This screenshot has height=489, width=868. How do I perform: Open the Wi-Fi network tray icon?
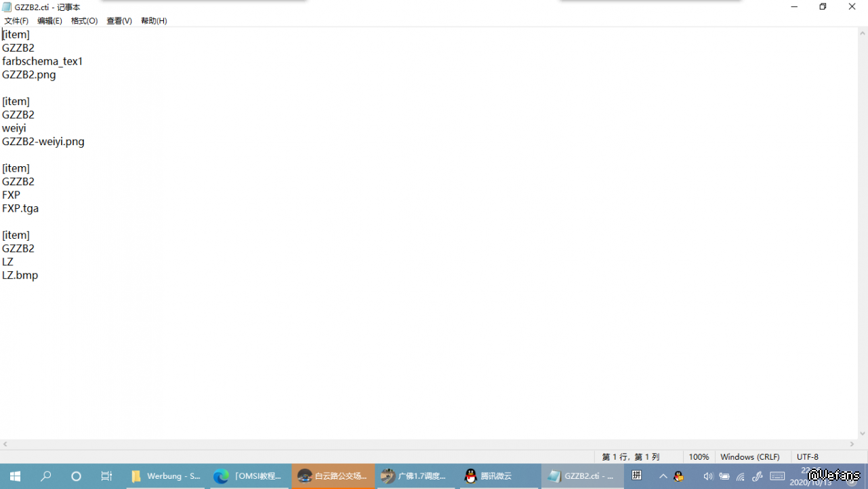point(741,476)
